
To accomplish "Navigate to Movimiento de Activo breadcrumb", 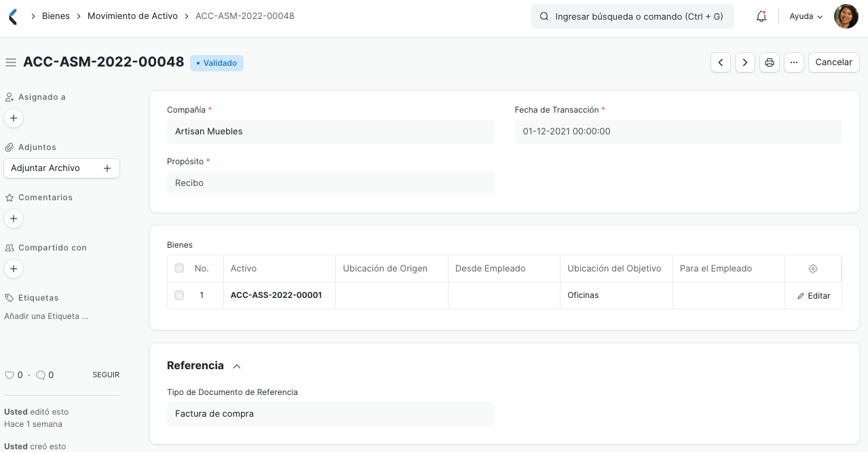I will [x=132, y=16].
